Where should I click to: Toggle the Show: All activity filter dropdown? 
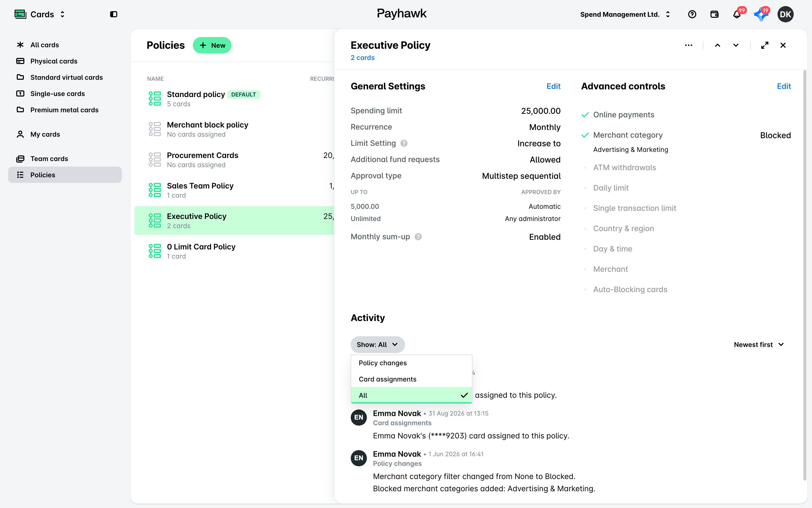pos(378,344)
